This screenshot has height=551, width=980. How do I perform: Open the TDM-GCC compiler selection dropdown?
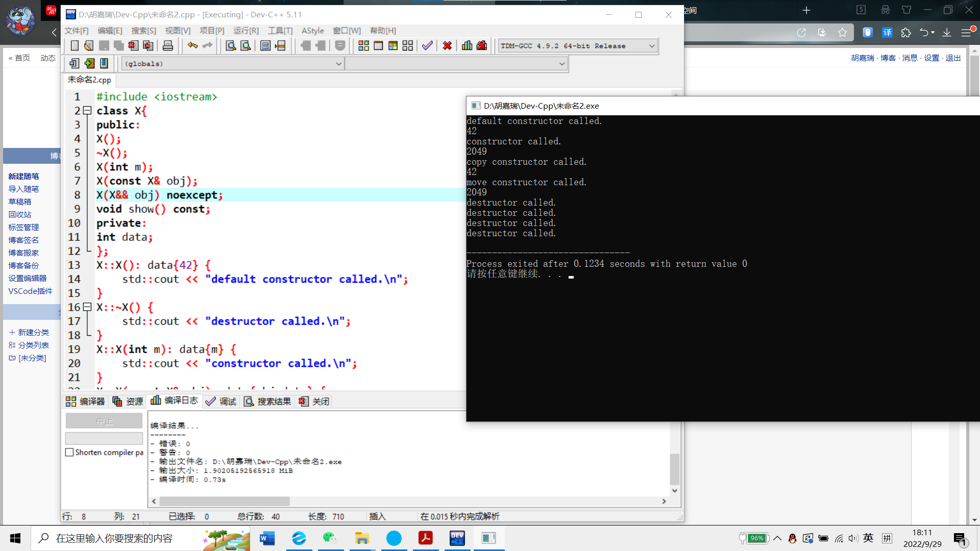(652, 46)
